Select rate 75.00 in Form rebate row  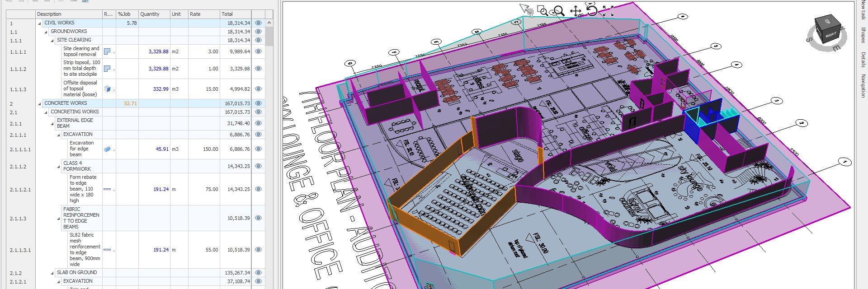[x=212, y=190]
